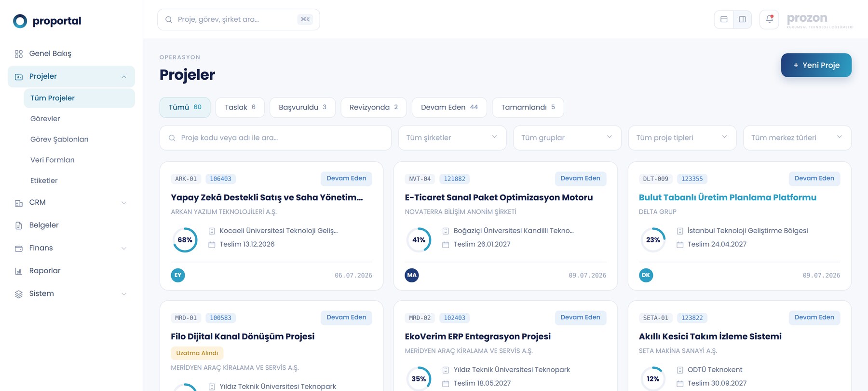Switch to single-panel layout view

pyautogui.click(x=724, y=19)
